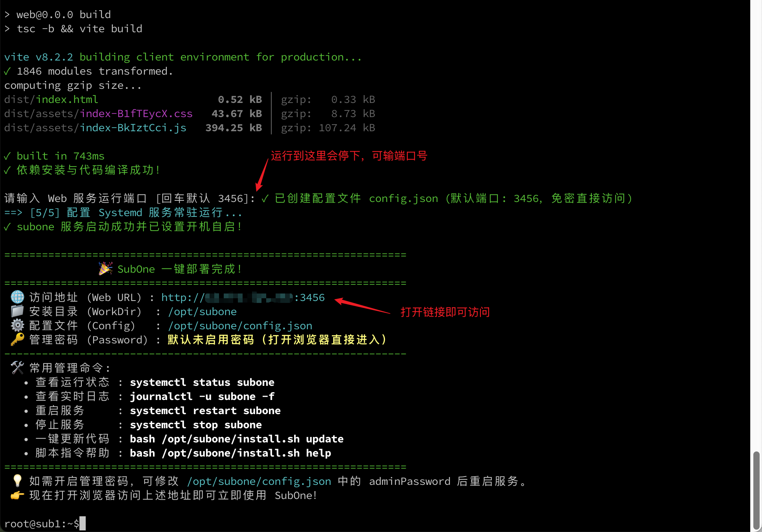Click the gzip 107.24 kB value
Image resolution: width=762 pixels, height=532 pixels.
point(347,128)
